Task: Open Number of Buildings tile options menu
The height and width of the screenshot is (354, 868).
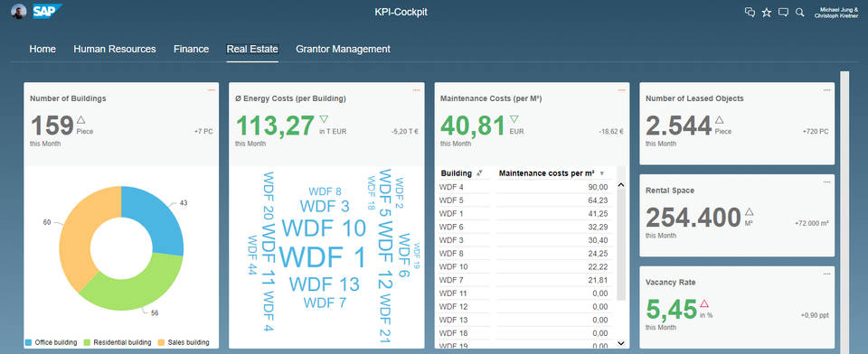Action: click(211, 90)
